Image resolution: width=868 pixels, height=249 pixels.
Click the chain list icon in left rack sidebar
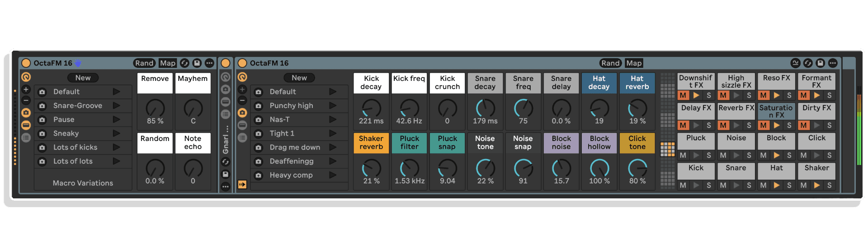point(26,137)
